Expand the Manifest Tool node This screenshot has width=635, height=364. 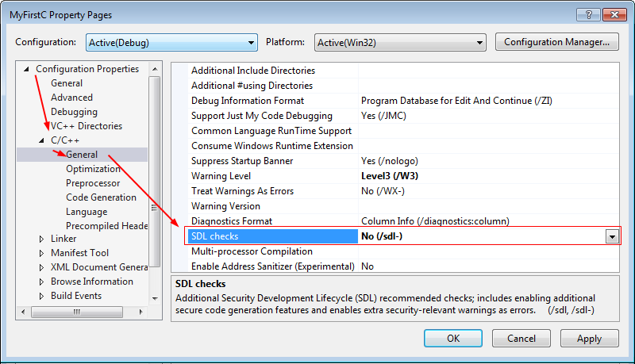pyautogui.click(x=42, y=253)
